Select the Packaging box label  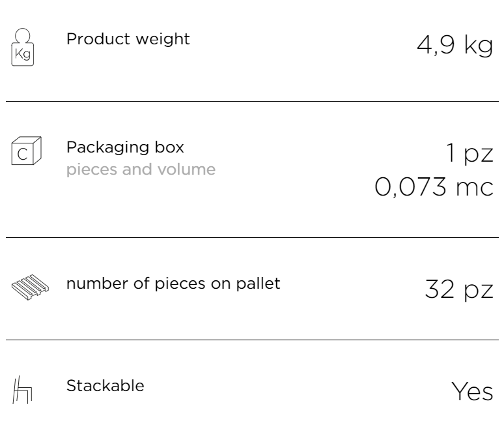[125, 148]
